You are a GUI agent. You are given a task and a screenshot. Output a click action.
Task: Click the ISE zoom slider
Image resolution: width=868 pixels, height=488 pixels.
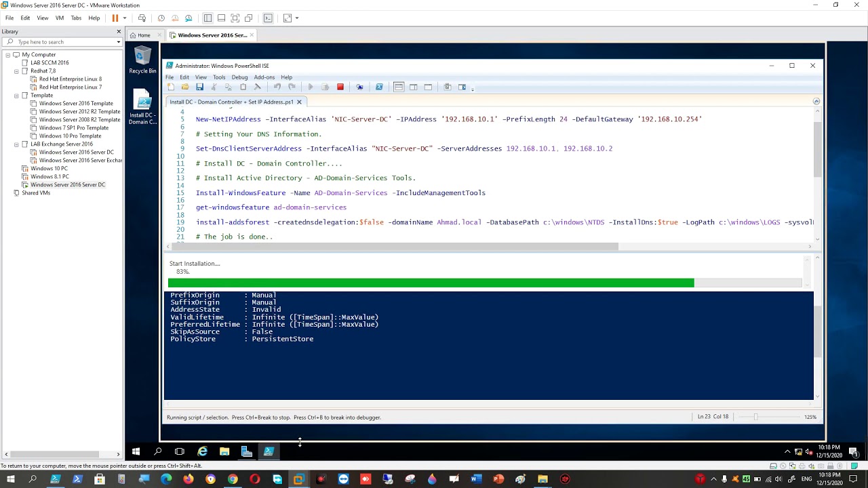[755, 417]
